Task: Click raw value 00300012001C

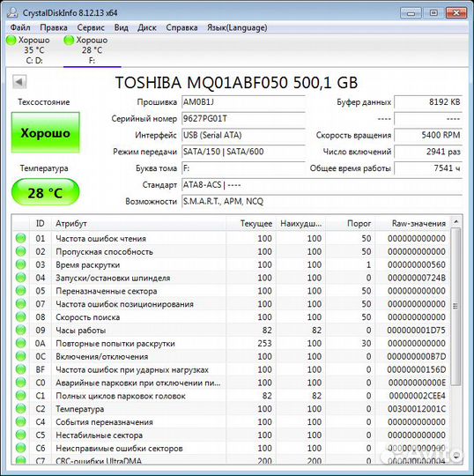Action: coord(416,409)
